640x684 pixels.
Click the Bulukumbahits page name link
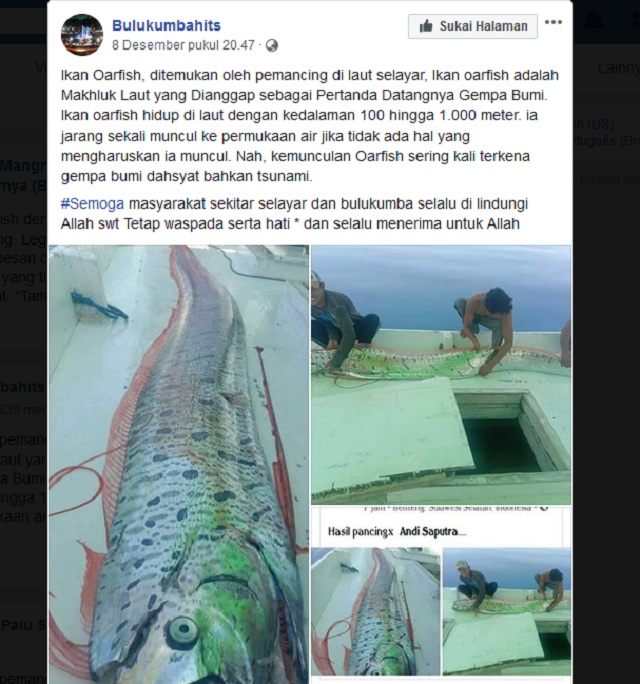166,25
